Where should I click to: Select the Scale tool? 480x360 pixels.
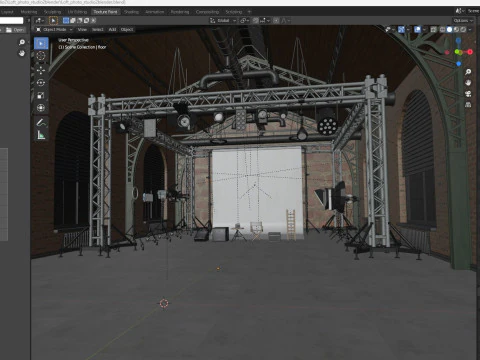click(41, 96)
